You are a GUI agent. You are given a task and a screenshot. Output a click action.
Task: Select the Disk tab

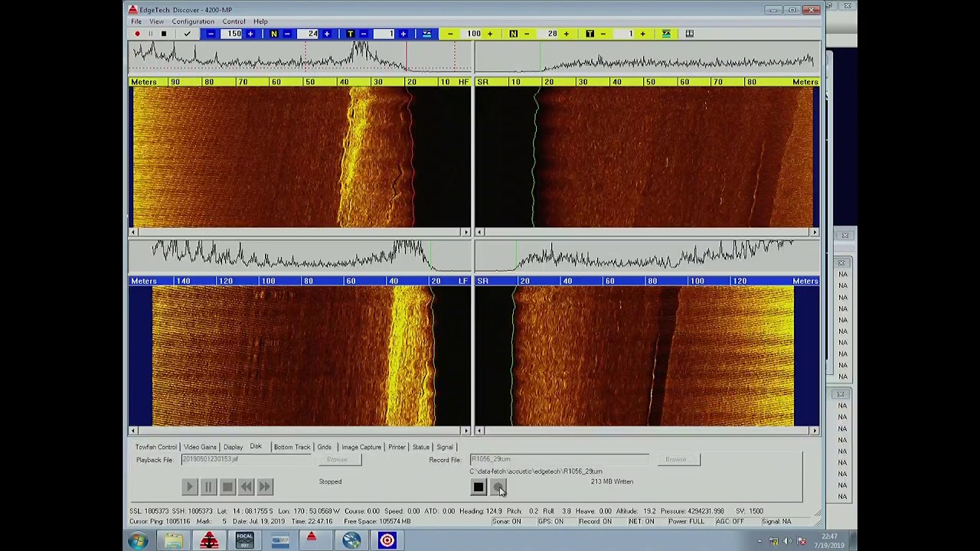tap(256, 446)
